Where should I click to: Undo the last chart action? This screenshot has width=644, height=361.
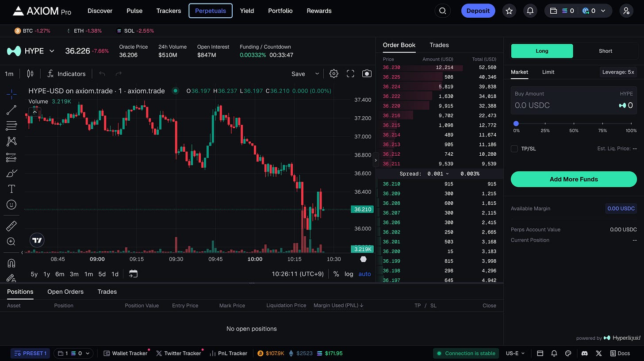102,73
